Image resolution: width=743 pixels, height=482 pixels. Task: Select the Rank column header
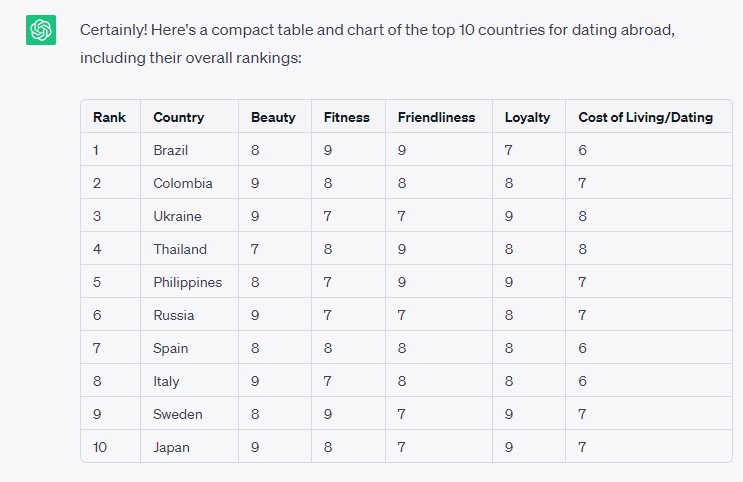[109, 117]
